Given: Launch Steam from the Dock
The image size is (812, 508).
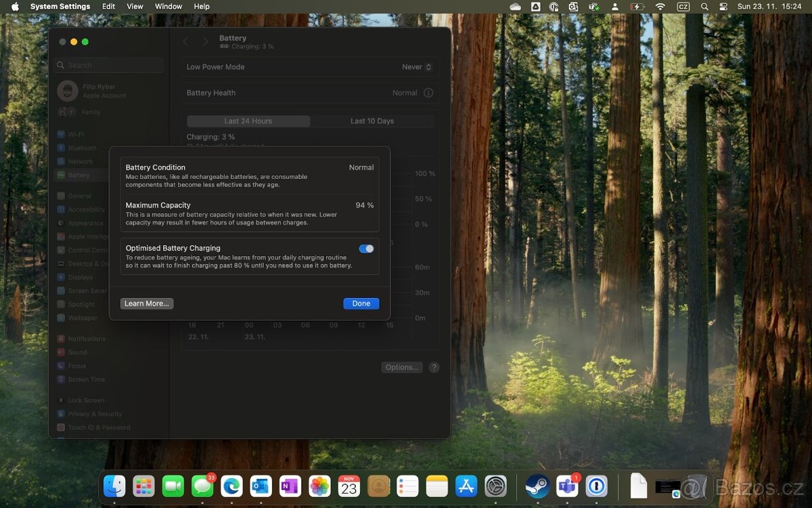Looking at the screenshot, I should 537,486.
